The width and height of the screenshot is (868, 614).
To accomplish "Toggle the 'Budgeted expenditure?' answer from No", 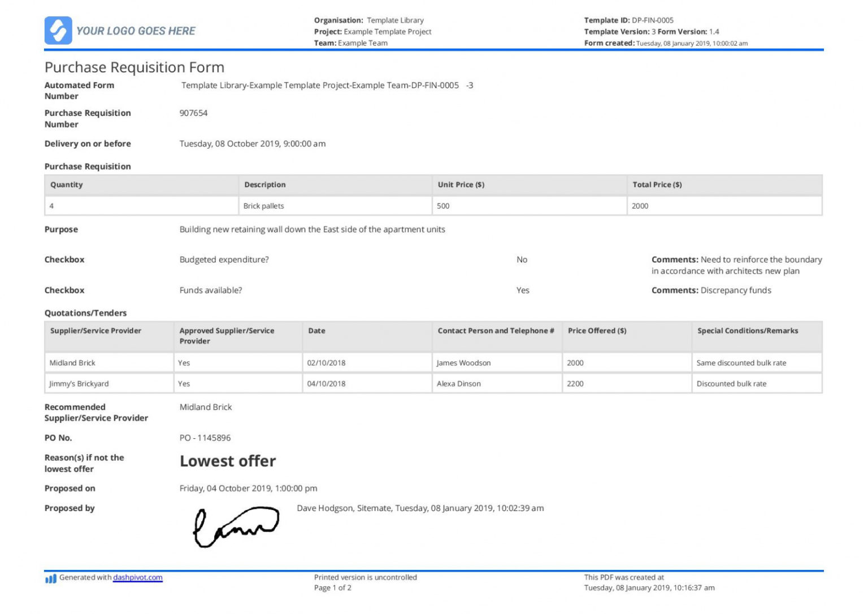I will pyautogui.click(x=522, y=260).
